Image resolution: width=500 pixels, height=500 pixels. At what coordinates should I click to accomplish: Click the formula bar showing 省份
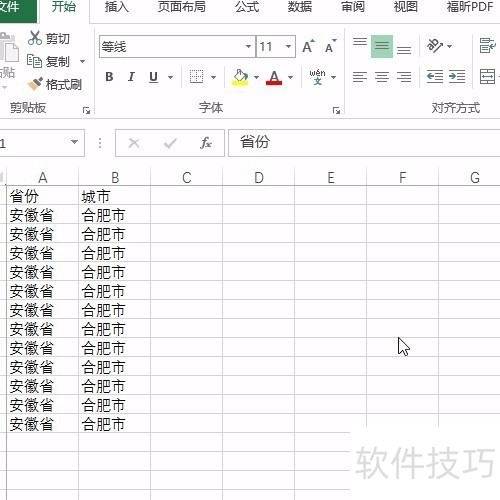[364, 143]
